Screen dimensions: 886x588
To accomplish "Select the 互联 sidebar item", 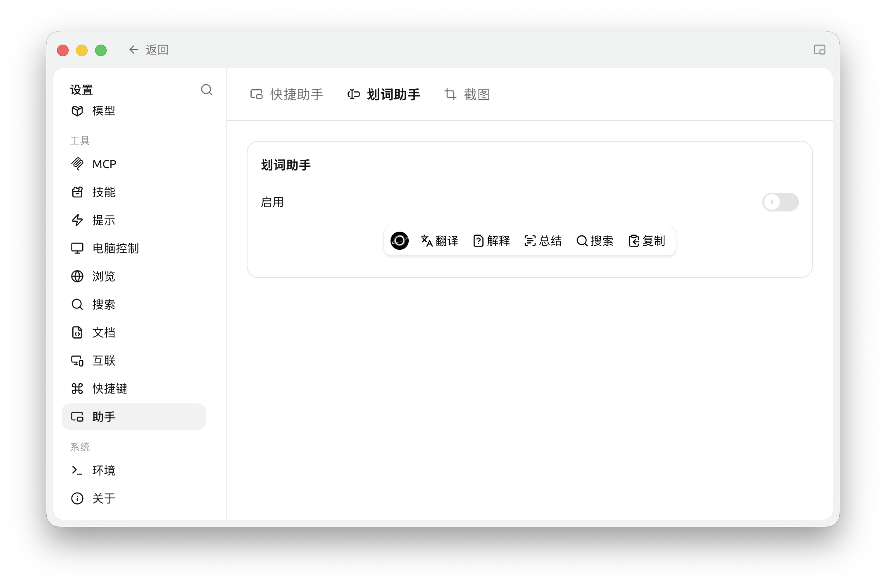I will 133,360.
